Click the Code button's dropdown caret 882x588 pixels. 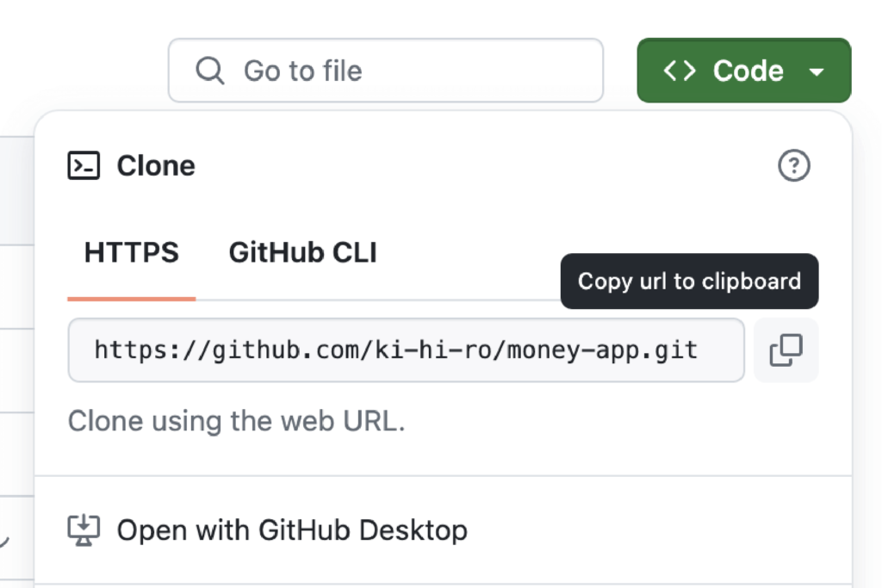pyautogui.click(x=817, y=71)
